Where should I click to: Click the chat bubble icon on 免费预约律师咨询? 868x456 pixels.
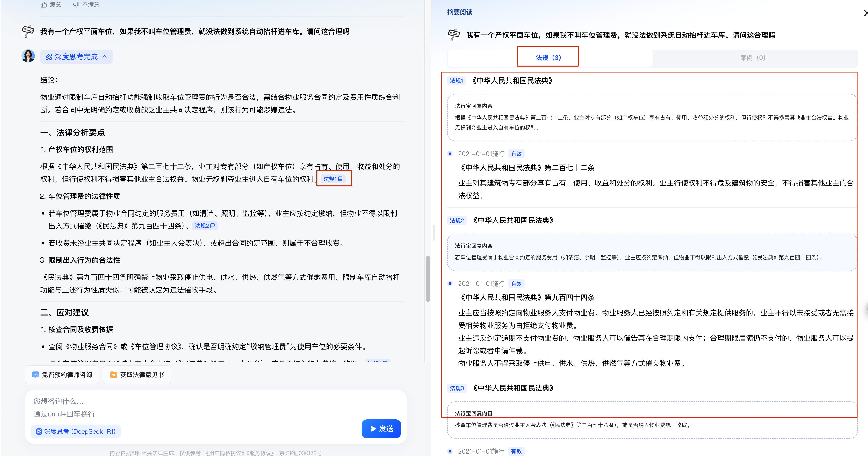35,375
